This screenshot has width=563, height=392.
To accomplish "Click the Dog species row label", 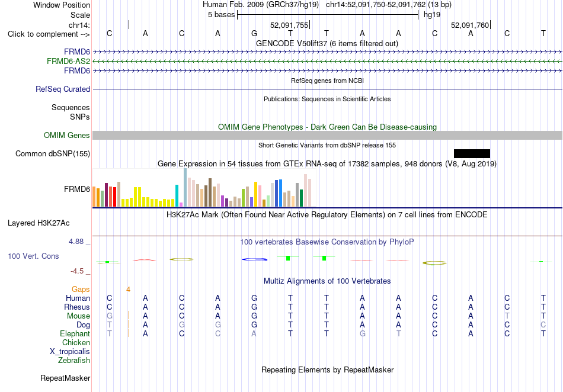I will pos(84,325).
